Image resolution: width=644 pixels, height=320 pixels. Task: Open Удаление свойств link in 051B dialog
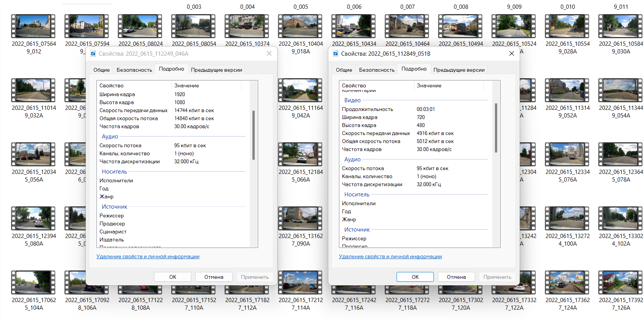tap(390, 257)
